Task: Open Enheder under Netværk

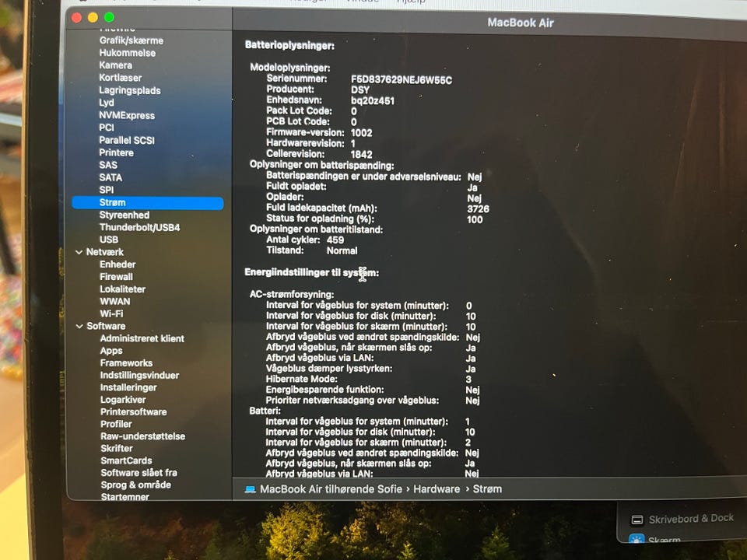Action: pyautogui.click(x=117, y=264)
